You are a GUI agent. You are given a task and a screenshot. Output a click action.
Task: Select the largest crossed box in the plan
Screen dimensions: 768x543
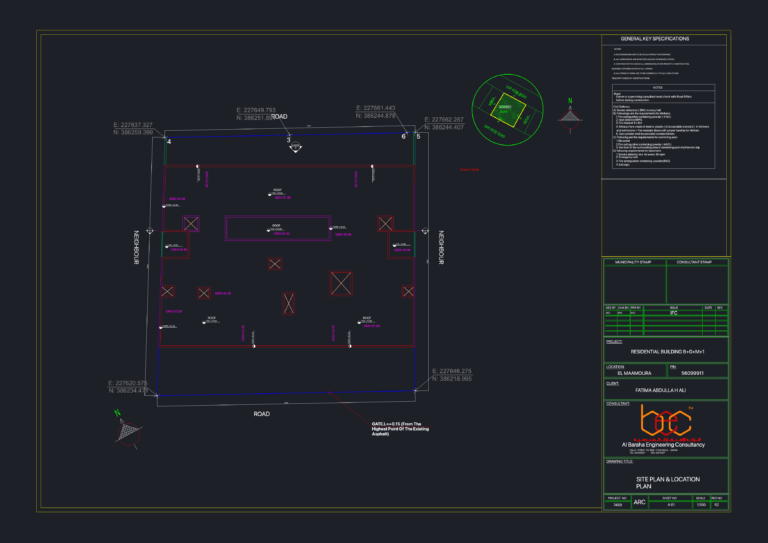(341, 283)
